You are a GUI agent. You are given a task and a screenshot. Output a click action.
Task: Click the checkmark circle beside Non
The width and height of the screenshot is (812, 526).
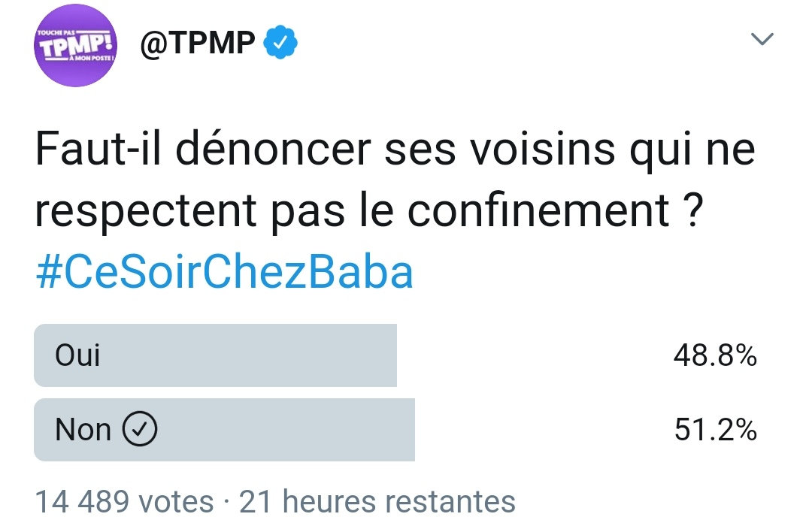[140, 428]
